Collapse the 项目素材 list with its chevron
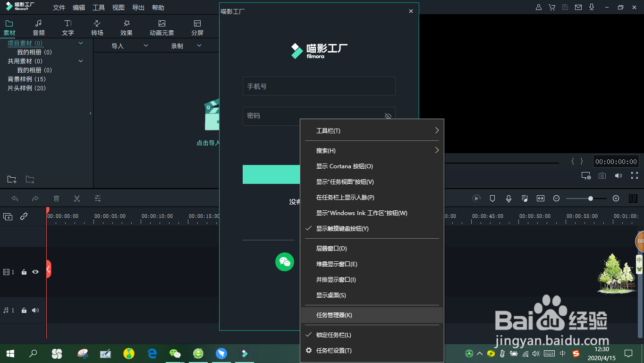 tap(80, 43)
